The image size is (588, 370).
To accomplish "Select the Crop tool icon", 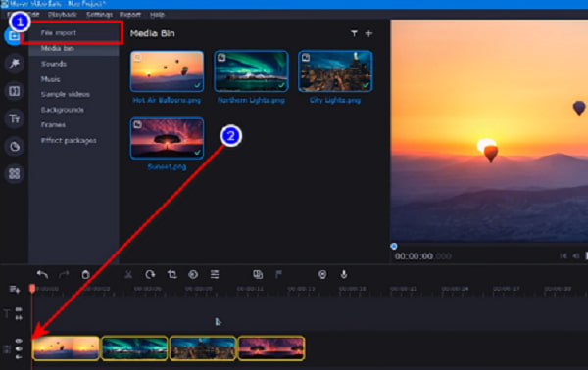I will [x=172, y=274].
